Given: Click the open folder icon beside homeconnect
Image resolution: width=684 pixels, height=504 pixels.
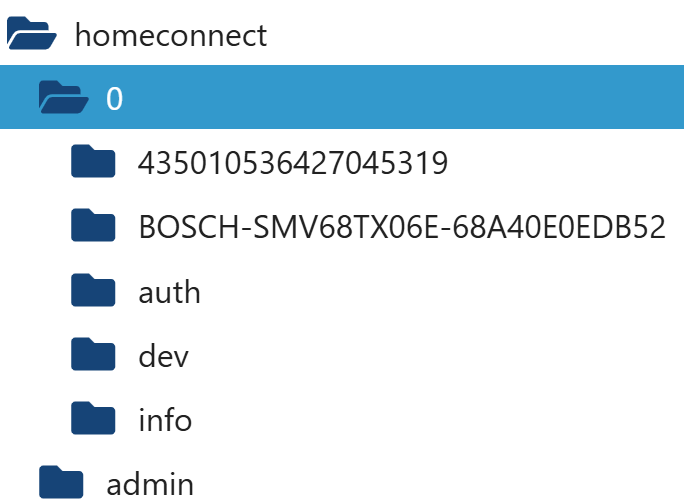Looking at the screenshot, I should coord(31,35).
